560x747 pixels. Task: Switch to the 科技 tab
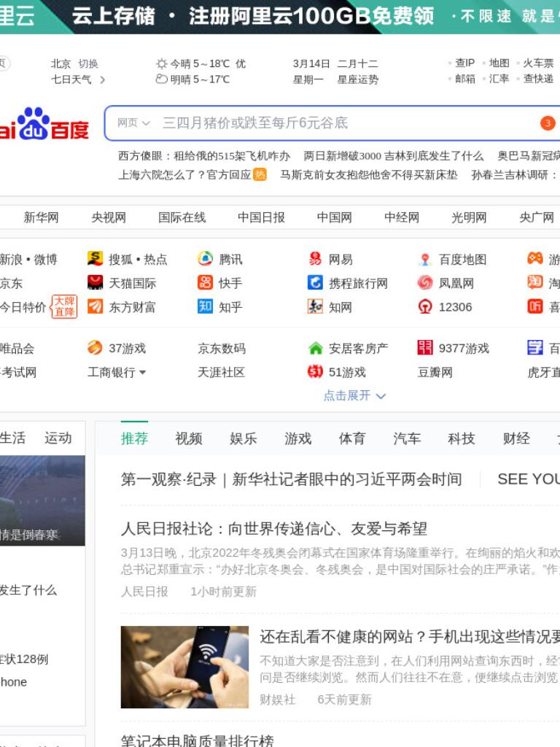point(462,438)
